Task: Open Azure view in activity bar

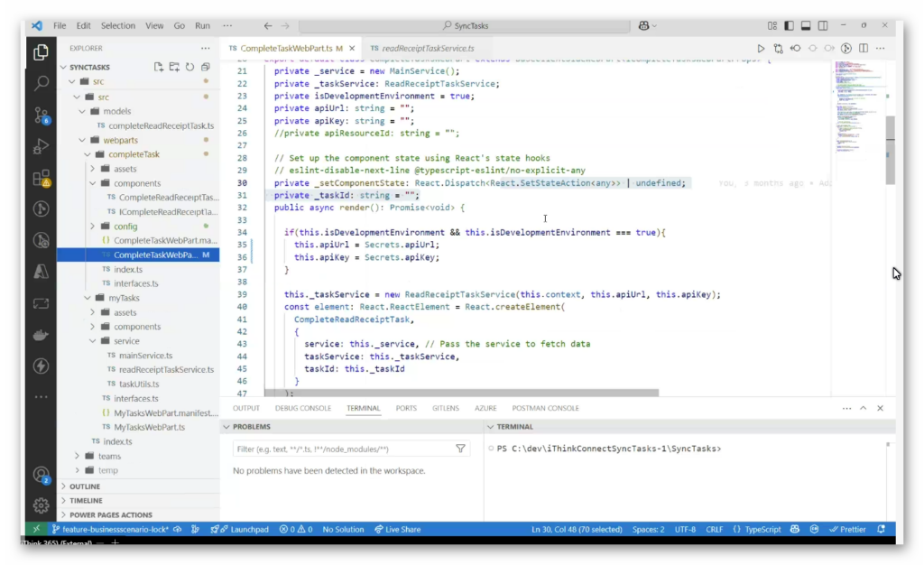Action: pos(41,272)
